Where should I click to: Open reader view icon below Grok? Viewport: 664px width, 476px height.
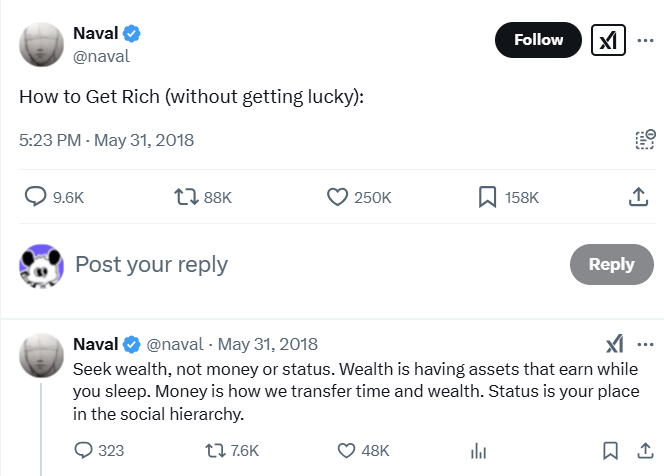coord(645,139)
